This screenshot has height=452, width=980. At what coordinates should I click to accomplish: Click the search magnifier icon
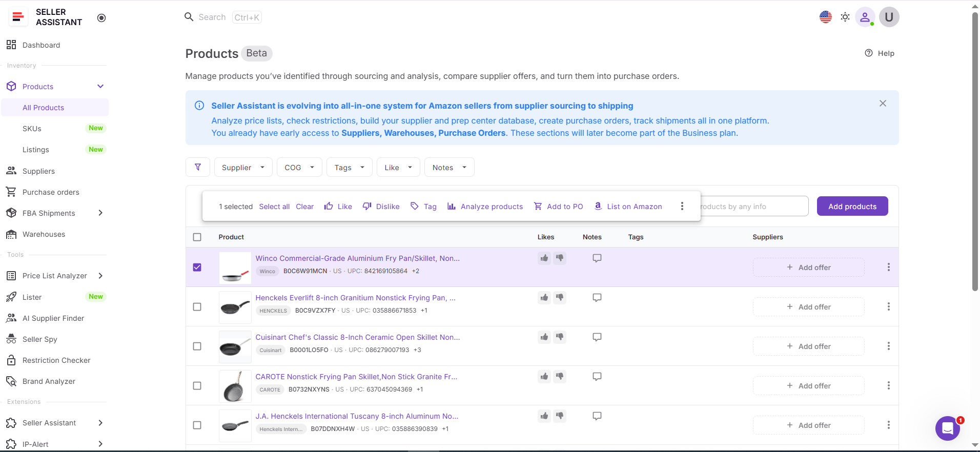(189, 17)
